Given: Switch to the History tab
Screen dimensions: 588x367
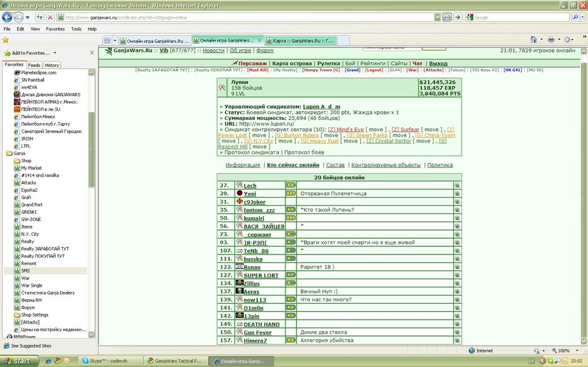Looking at the screenshot, I should (52, 65).
